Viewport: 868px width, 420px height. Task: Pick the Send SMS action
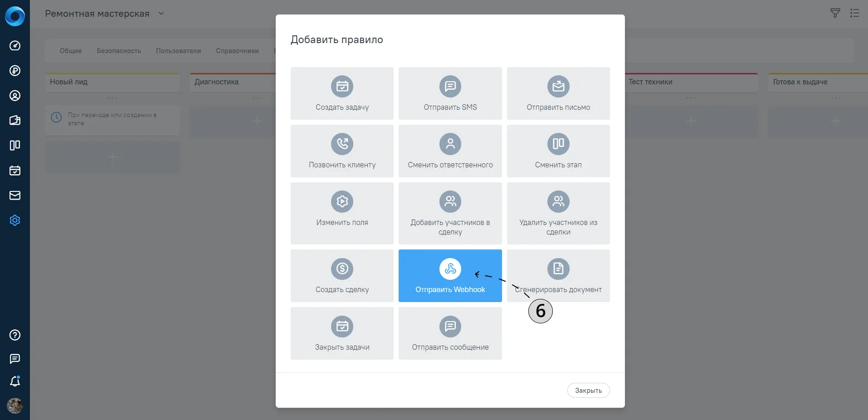[x=450, y=93]
